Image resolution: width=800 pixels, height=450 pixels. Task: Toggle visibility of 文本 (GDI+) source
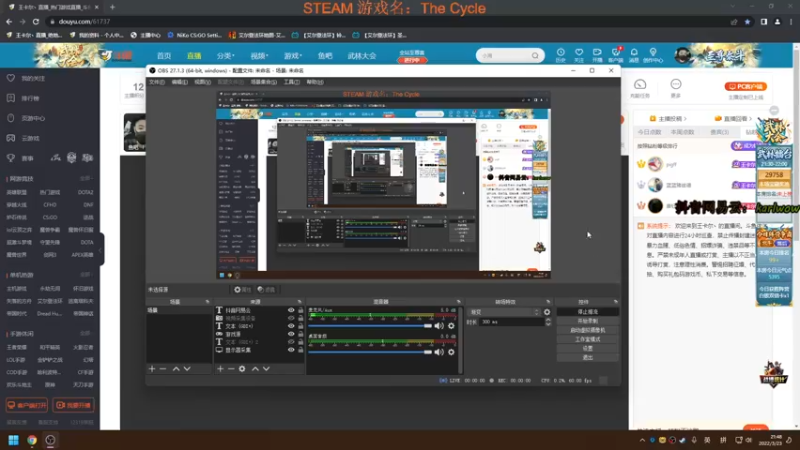(x=291, y=326)
